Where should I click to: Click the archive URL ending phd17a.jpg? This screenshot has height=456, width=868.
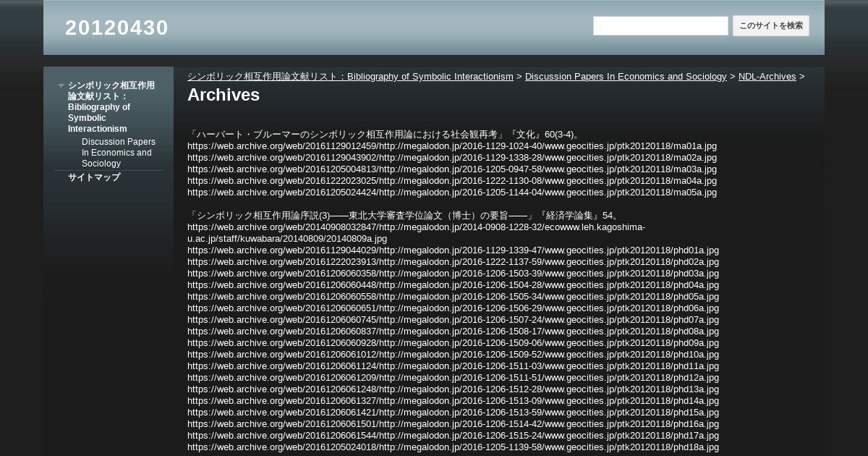(453, 436)
